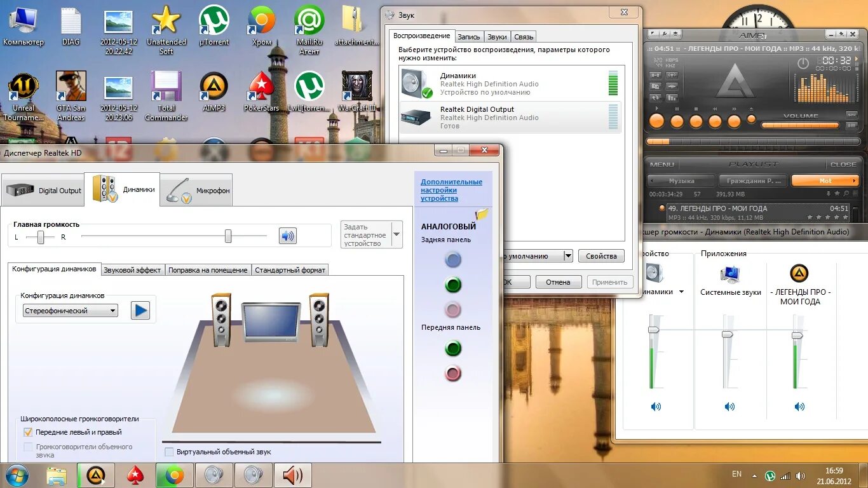The width and height of the screenshot is (868, 488).
Task: Select track 49. ЛЕГЕНДЫ ПРО - МОИ ГОДА
Action: point(758,213)
